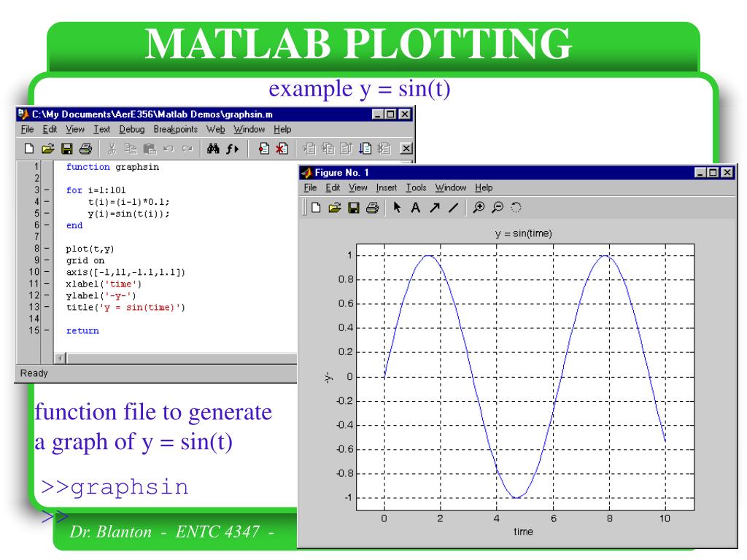
Task: Click the Redo arrow in editor toolbar
Action: pyautogui.click(x=187, y=149)
